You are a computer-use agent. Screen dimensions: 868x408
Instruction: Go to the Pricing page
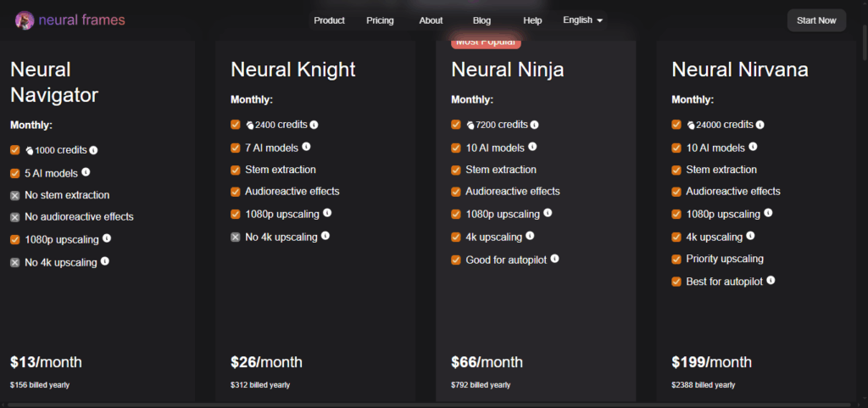click(x=380, y=20)
